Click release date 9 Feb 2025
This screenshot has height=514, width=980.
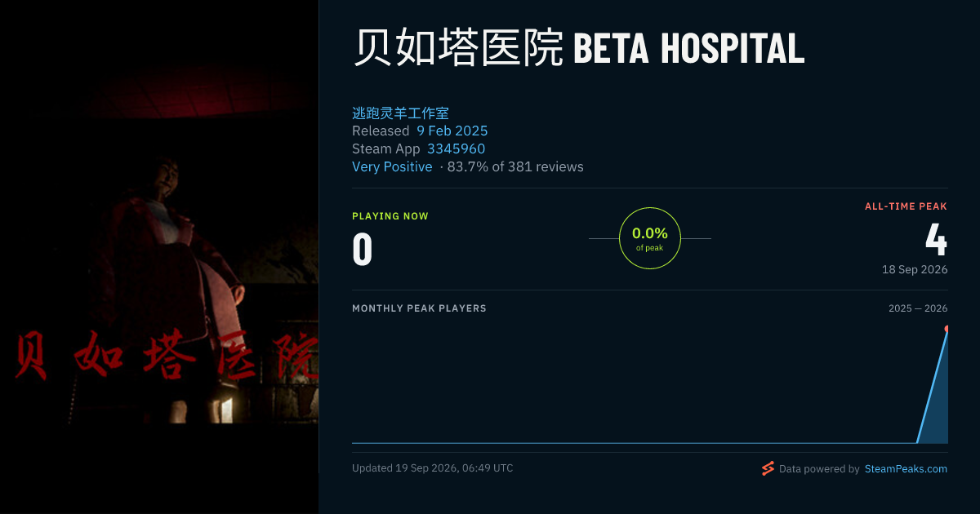pos(452,131)
